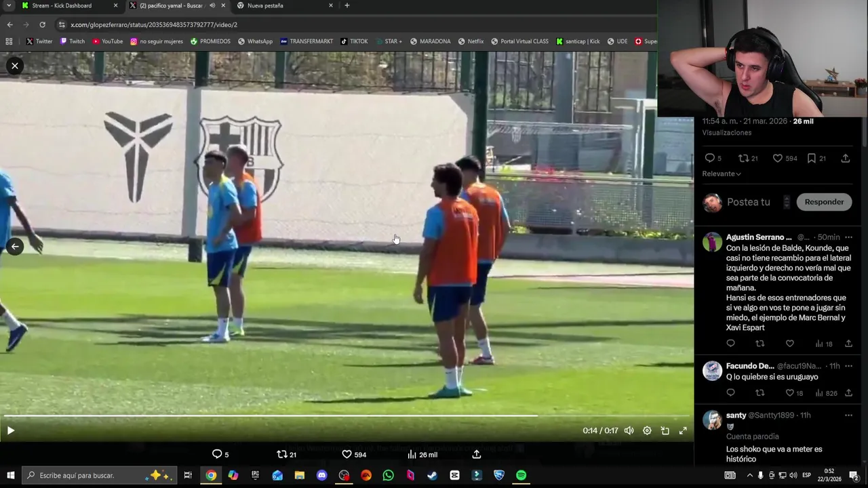
Task: Open Agustin Serrano's profile name
Action: (758, 237)
